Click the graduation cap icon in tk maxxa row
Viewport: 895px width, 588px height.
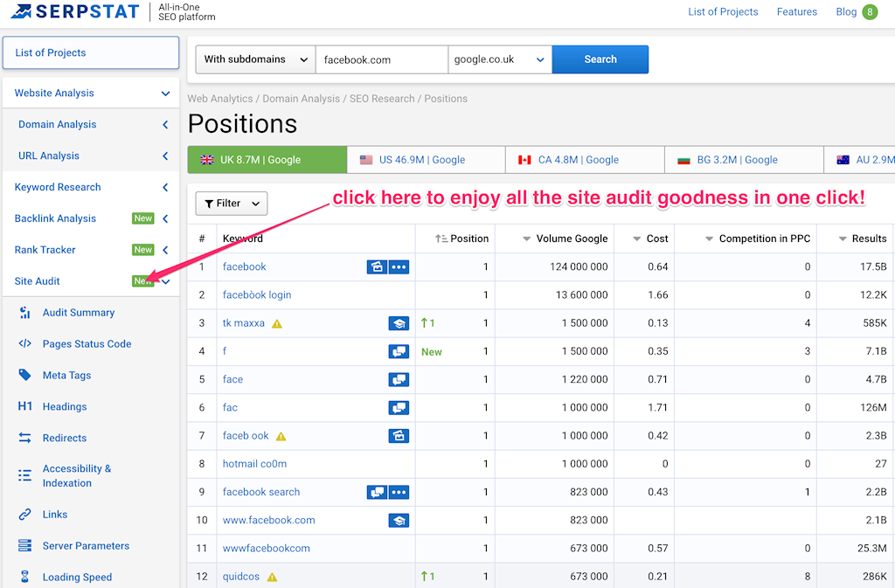tap(399, 323)
